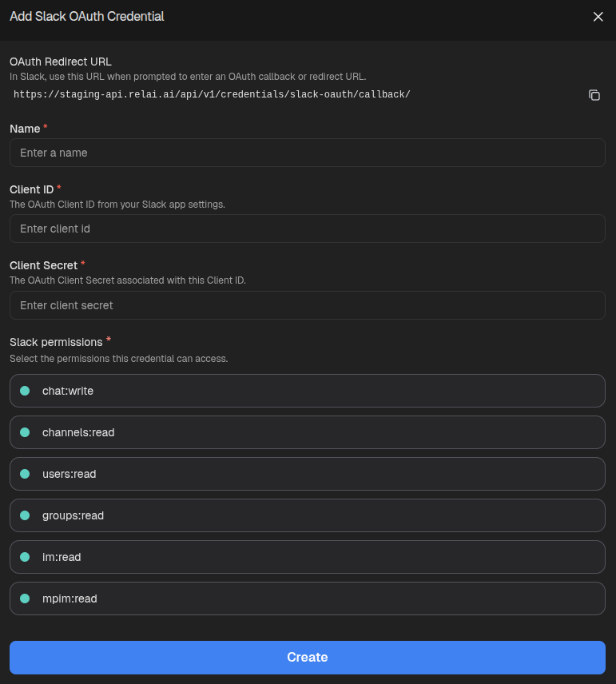The width and height of the screenshot is (616, 684).
Task: Close the Add Slack OAuth Credential dialog
Action: tap(598, 16)
